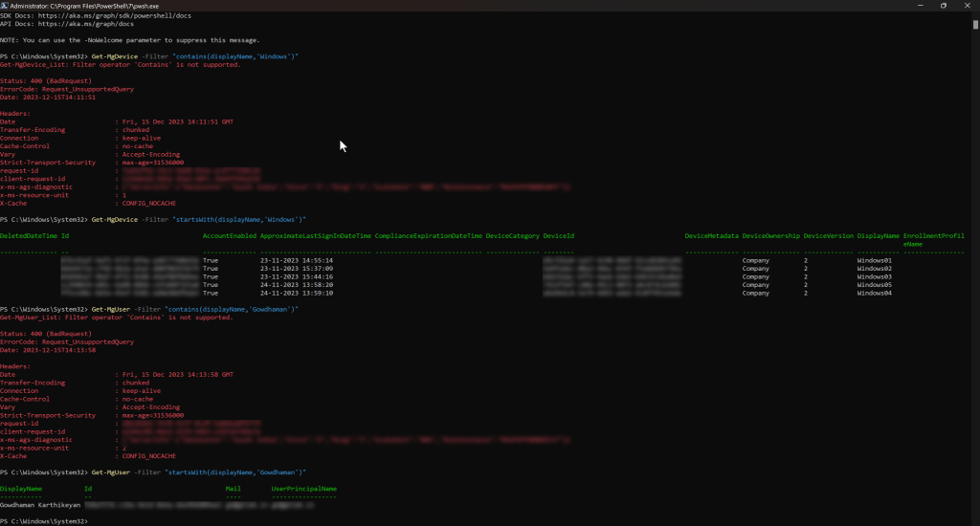Click the 'AccountEnabled' column header
The height and width of the screenshot is (526, 980).
pos(230,235)
